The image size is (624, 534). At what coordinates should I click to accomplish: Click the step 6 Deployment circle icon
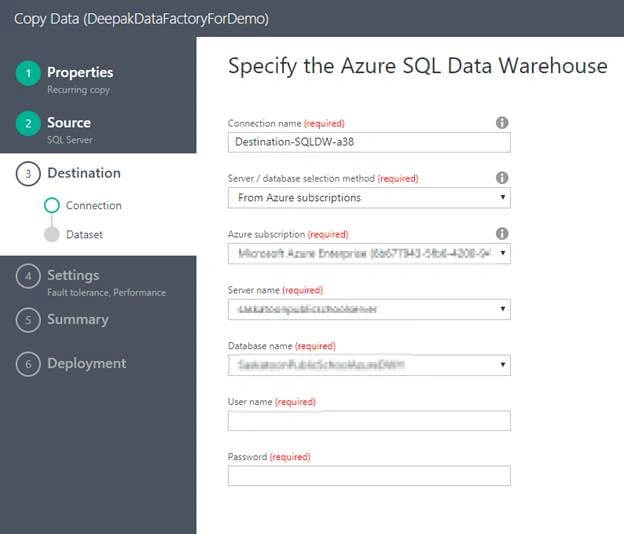tap(28, 364)
